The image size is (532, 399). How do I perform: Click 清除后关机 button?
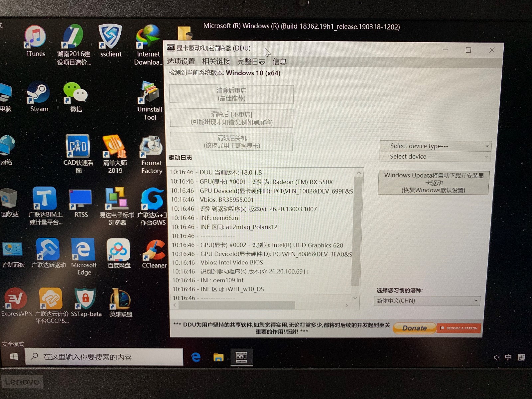[232, 142]
